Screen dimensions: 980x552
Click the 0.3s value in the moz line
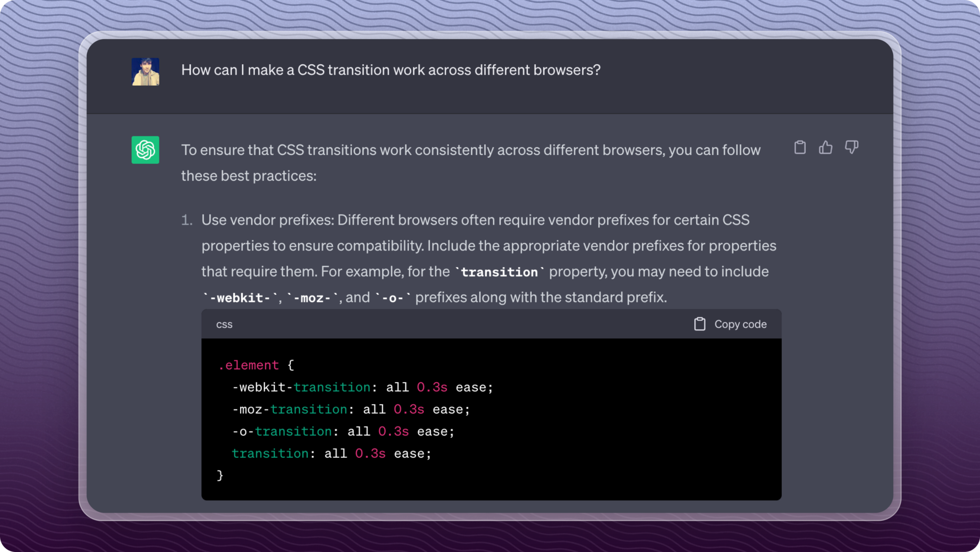(x=408, y=409)
